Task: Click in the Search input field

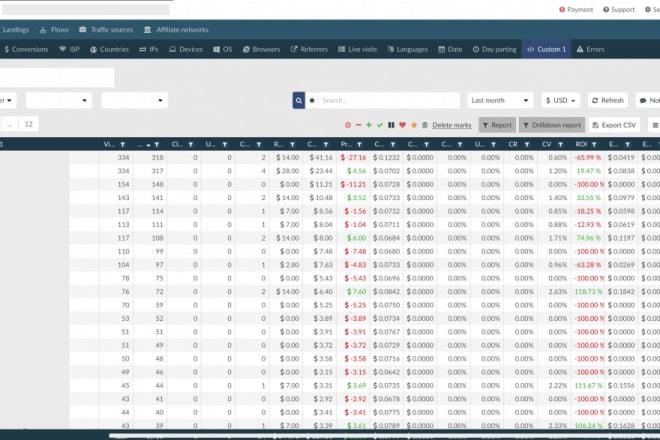Action: point(388,100)
